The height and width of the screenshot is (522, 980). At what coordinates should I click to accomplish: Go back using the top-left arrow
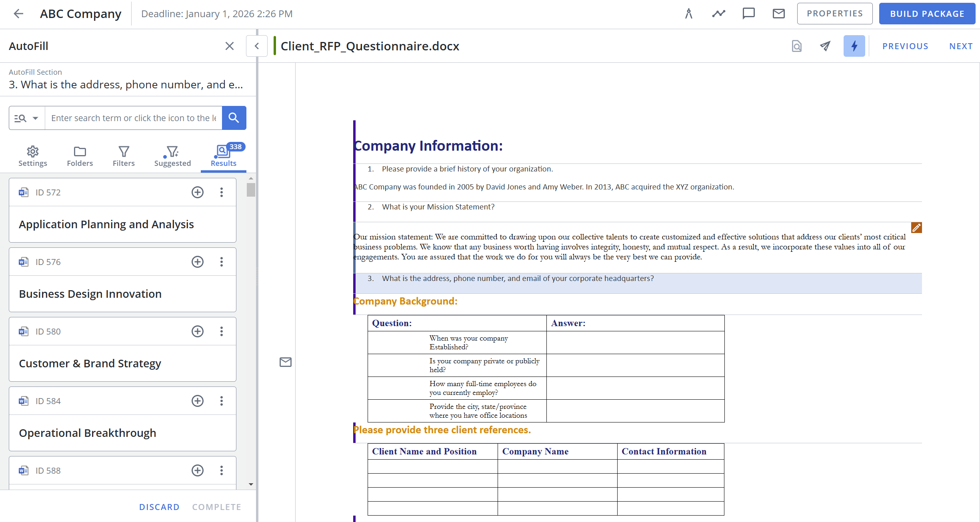pyautogui.click(x=18, y=14)
